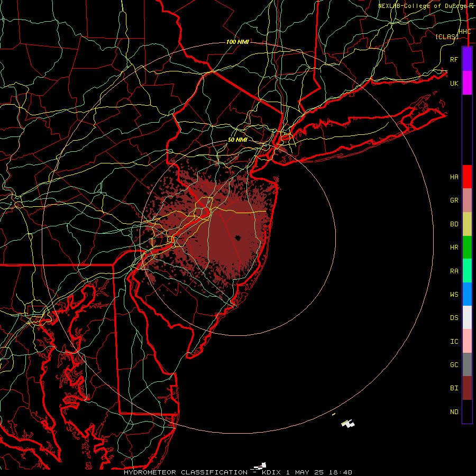
Task: Select the yellow BD legend swatch
Action: pyautogui.click(x=467, y=224)
